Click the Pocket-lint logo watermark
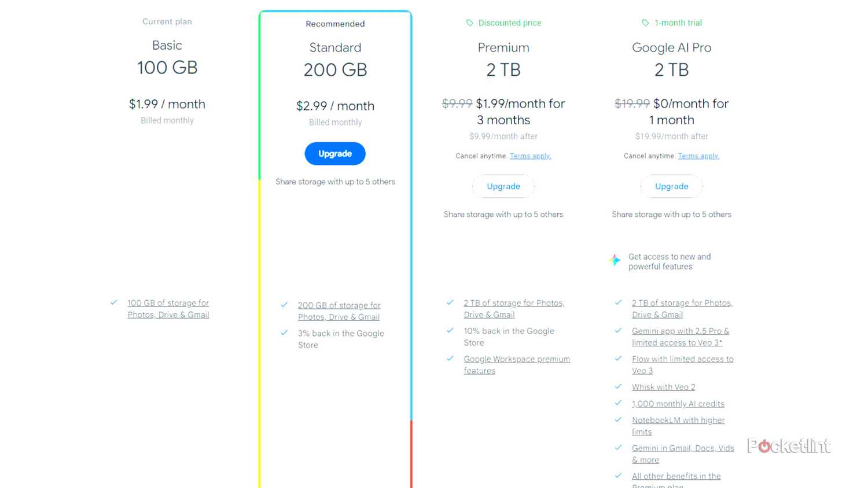 pyautogui.click(x=789, y=446)
